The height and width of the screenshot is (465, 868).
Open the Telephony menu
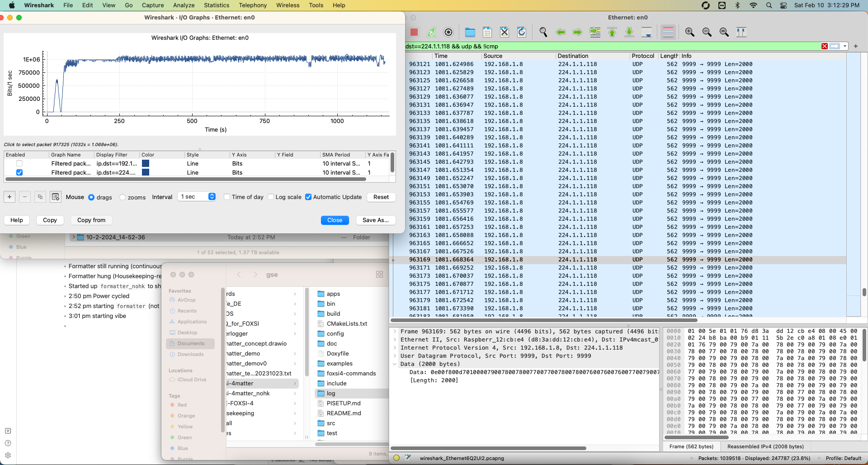click(x=253, y=5)
